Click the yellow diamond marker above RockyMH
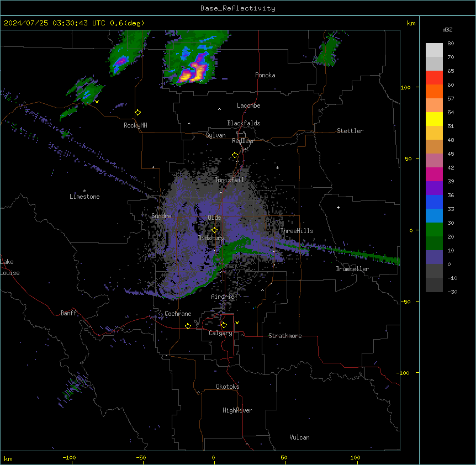 137,113
